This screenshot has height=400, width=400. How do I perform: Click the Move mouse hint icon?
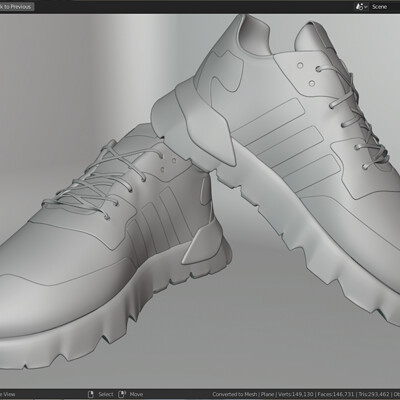(x=122, y=394)
